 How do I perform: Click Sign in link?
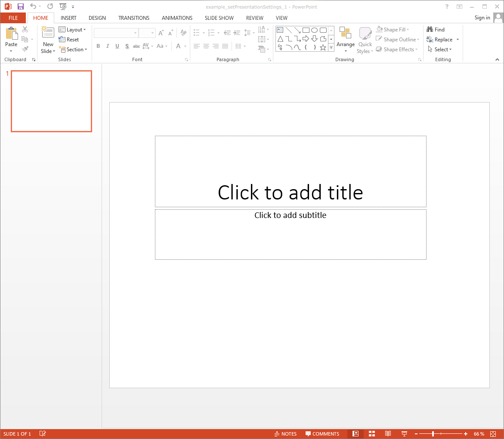click(482, 18)
